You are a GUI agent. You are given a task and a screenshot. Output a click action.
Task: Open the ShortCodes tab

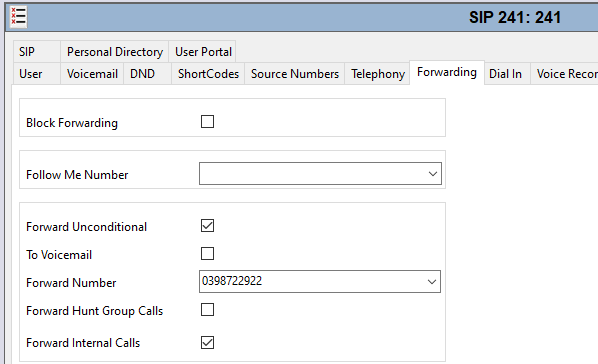click(x=208, y=74)
